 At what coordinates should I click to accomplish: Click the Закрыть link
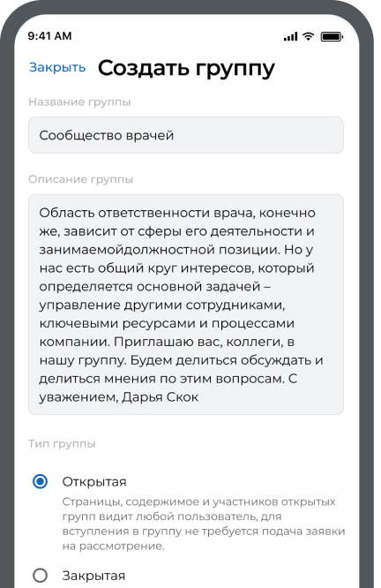point(57,67)
